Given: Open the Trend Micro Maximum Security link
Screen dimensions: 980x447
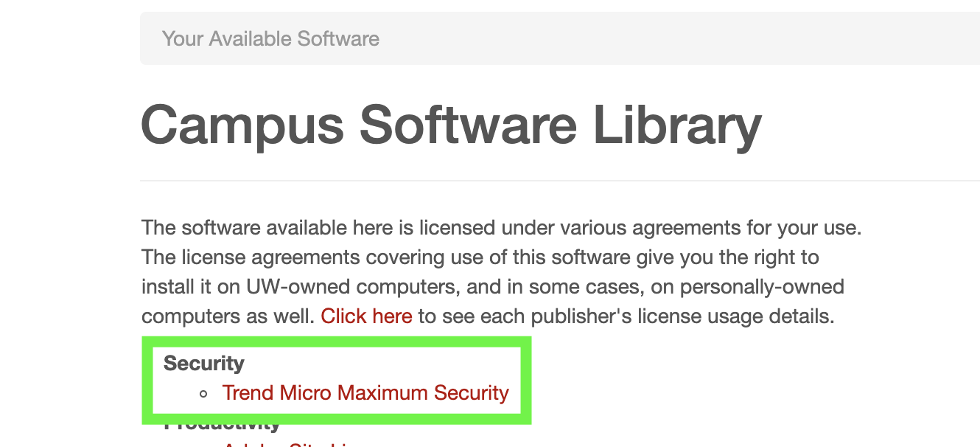Looking at the screenshot, I should point(365,392).
